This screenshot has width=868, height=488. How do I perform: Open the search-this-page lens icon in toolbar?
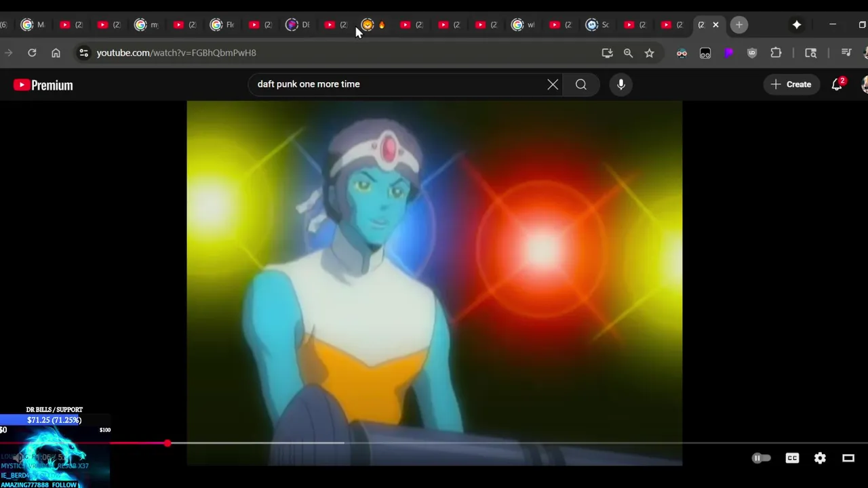(x=810, y=53)
